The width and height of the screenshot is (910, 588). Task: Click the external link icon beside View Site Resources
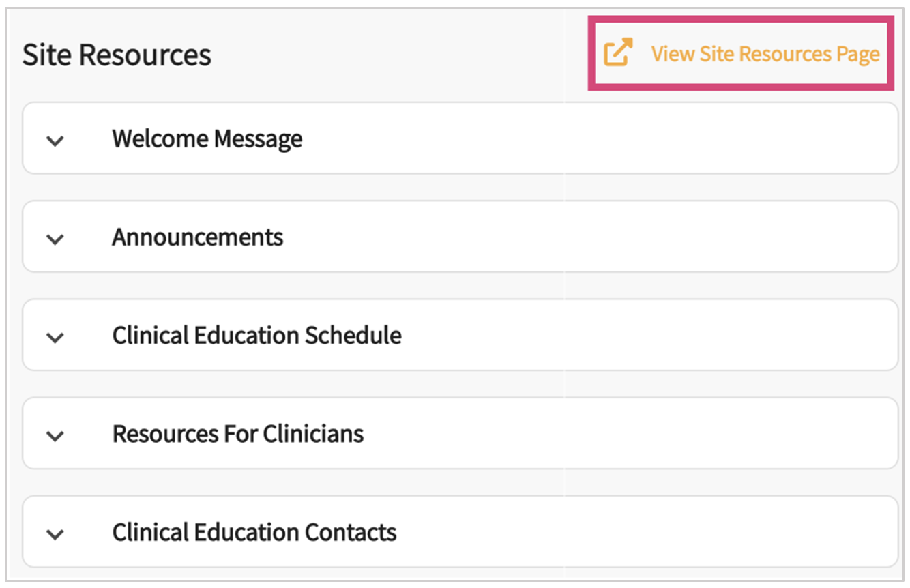coord(618,53)
